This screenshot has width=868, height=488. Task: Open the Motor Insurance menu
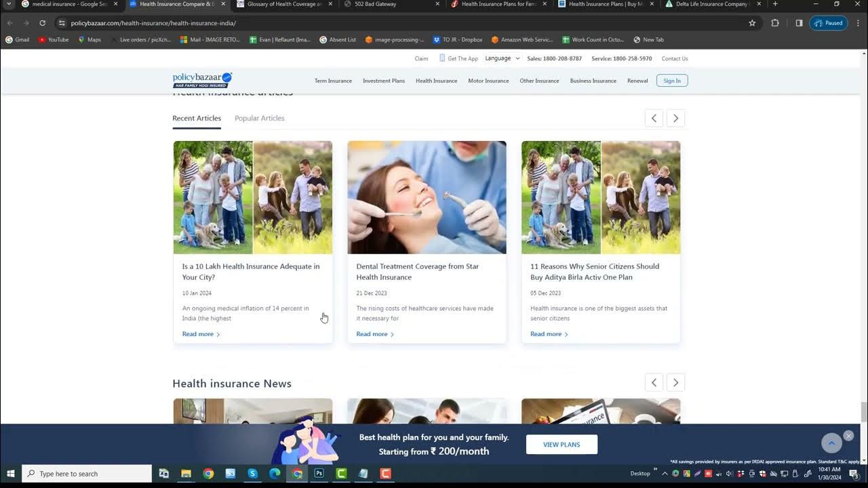point(488,81)
